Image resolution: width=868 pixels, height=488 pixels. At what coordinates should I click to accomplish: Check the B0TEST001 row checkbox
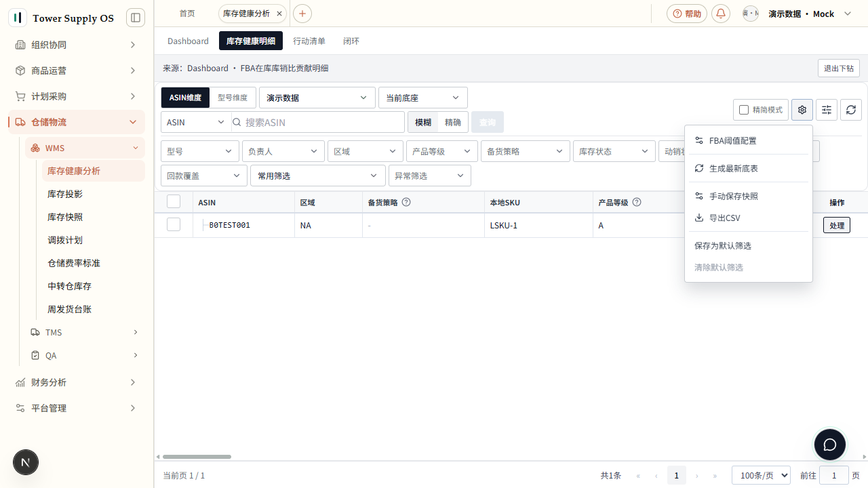coord(174,224)
